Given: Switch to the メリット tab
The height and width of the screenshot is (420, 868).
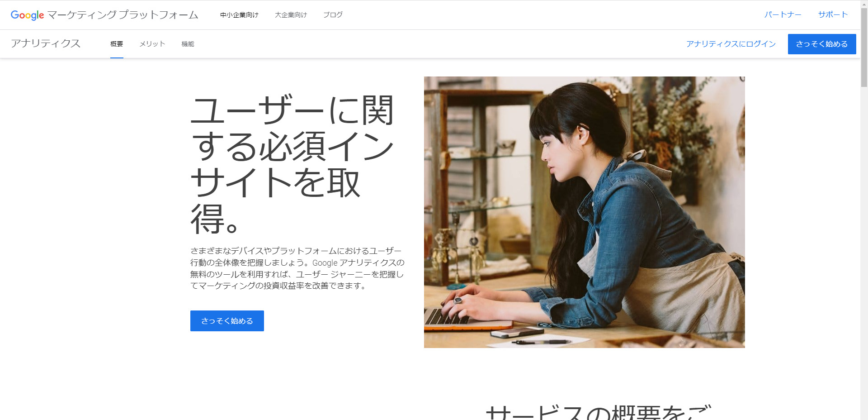Looking at the screenshot, I should tap(152, 44).
